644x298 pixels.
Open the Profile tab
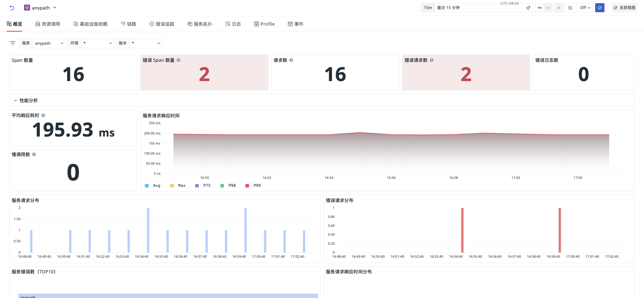[x=264, y=24]
